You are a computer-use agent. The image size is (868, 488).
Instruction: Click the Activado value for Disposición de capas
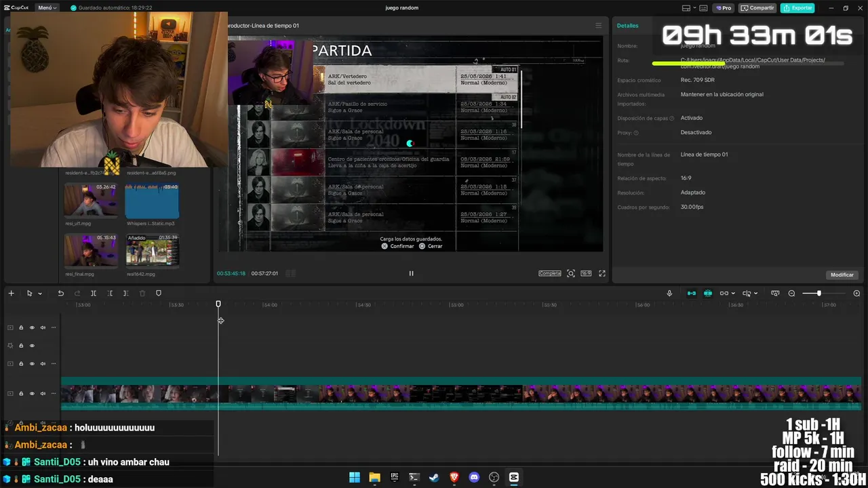click(x=692, y=118)
